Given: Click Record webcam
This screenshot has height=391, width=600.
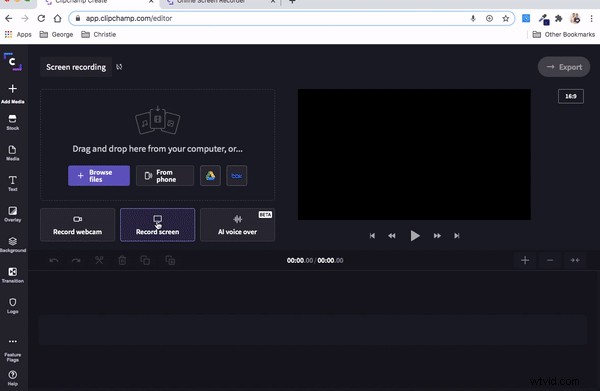Looking at the screenshot, I should (77, 225).
